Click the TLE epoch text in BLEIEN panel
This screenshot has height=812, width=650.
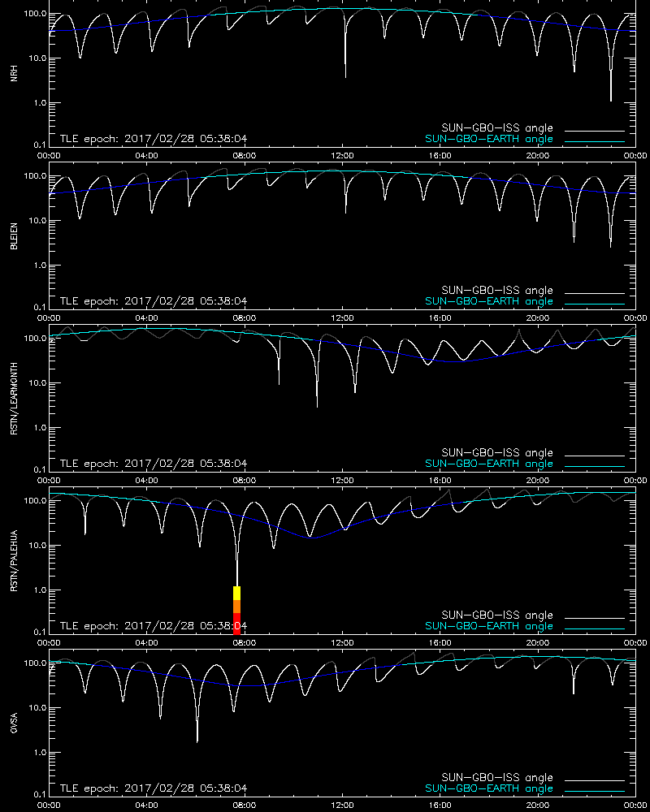154,301
